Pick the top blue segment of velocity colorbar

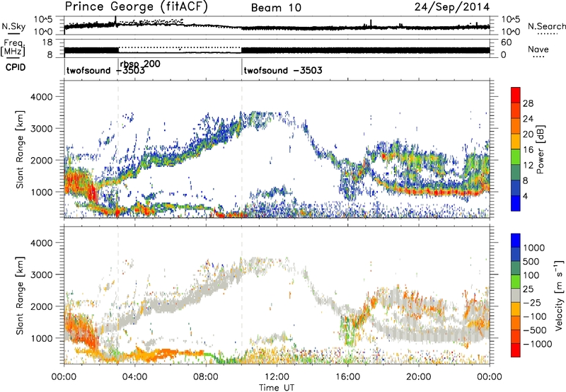click(x=516, y=241)
